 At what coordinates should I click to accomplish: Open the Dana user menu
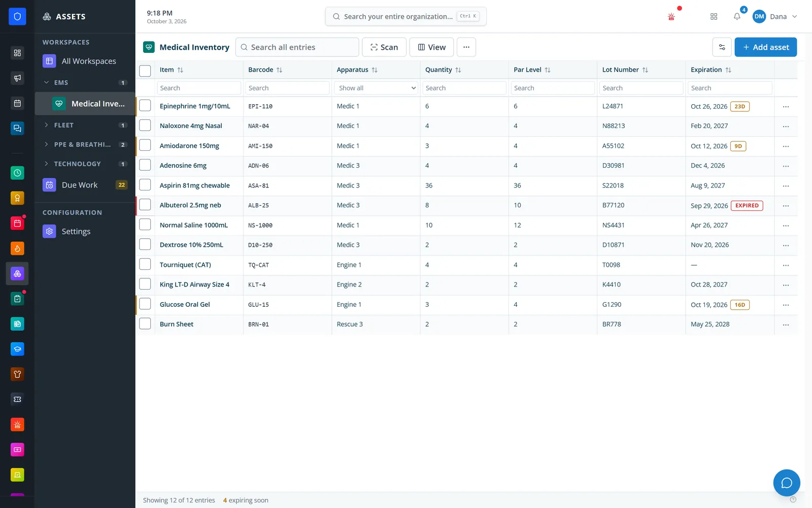pos(775,17)
